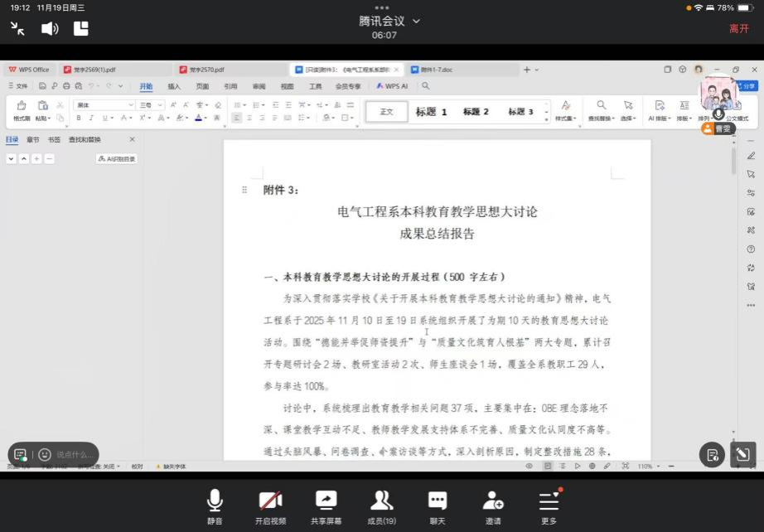Image resolution: width=764 pixels, height=532 pixels.
Task: Start sharing via 共享屏幕 icon
Action: click(x=326, y=505)
